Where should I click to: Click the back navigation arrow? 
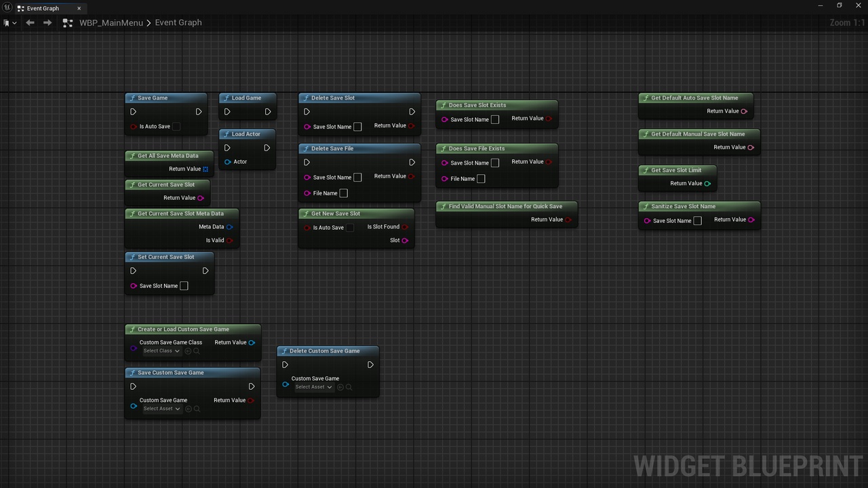30,22
